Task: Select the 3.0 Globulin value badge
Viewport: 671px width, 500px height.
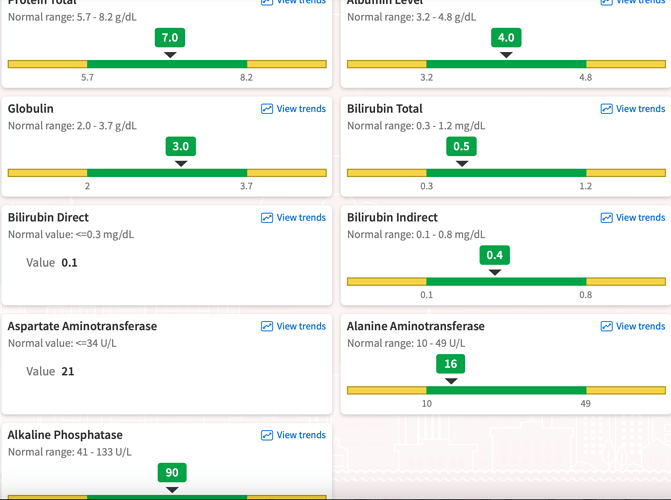Action: 181,146
